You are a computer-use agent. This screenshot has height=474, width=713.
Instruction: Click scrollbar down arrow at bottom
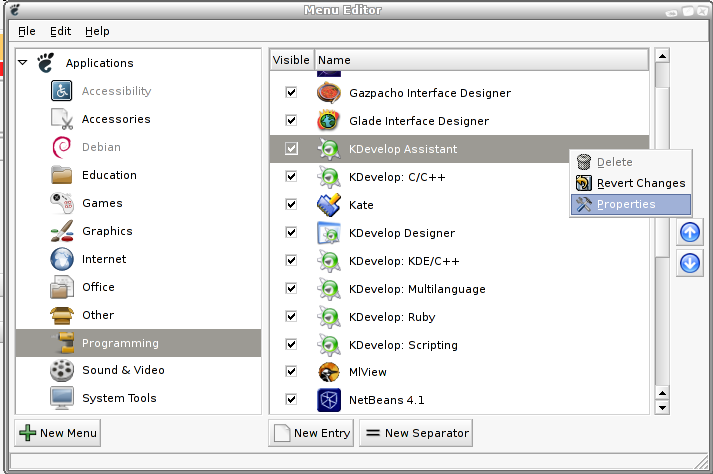pyautogui.click(x=663, y=408)
